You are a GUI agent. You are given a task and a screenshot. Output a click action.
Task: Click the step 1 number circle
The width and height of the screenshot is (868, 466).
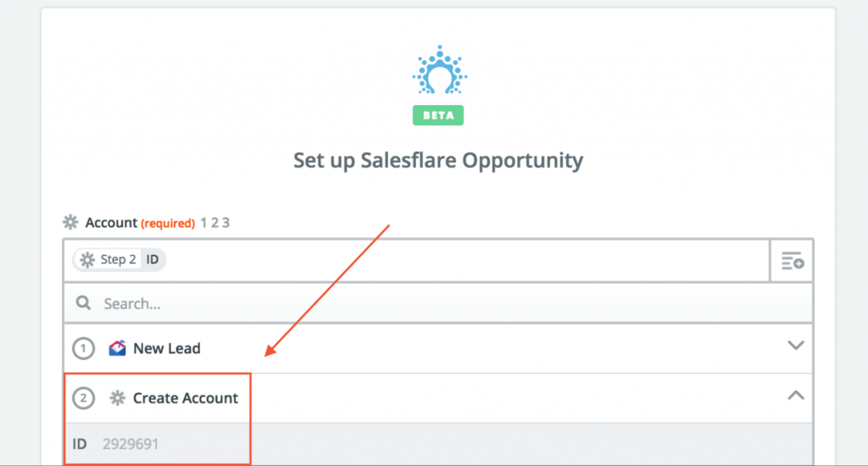pyautogui.click(x=83, y=348)
